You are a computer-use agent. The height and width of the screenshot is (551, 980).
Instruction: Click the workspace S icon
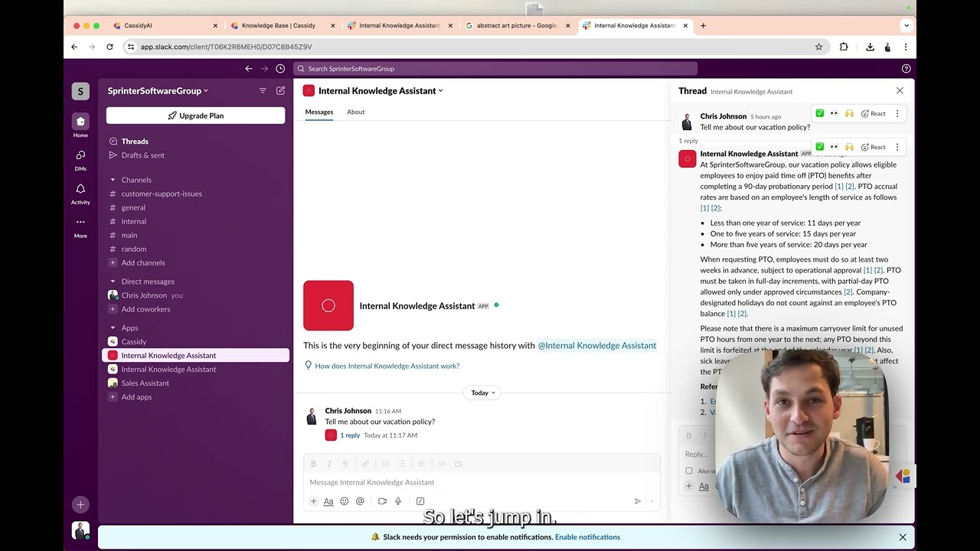pyautogui.click(x=80, y=91)
